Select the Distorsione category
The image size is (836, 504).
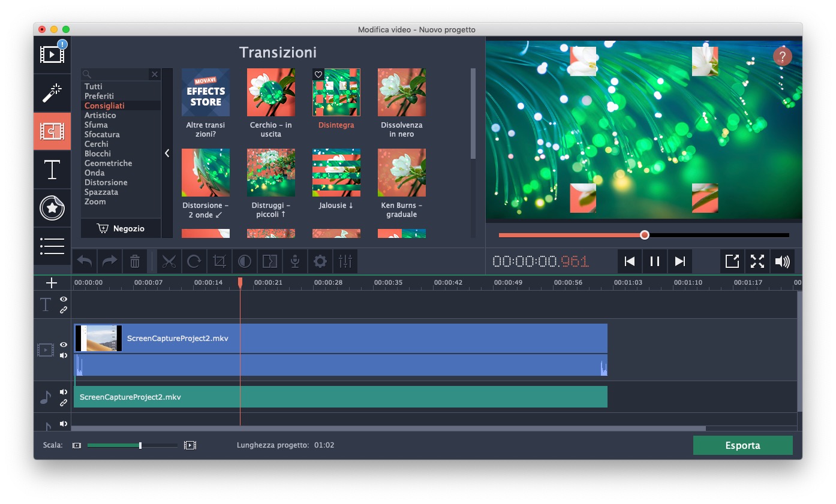(x=106, y=182)
